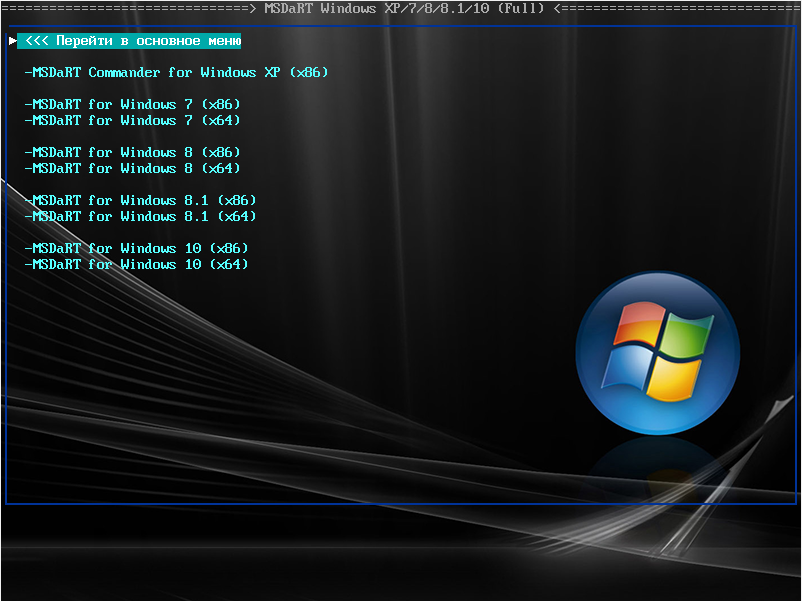Screen dimensions: 802x601
Task: Launch MSDaRT Commander for Windows XP (x86)
Action: [176, 72]
